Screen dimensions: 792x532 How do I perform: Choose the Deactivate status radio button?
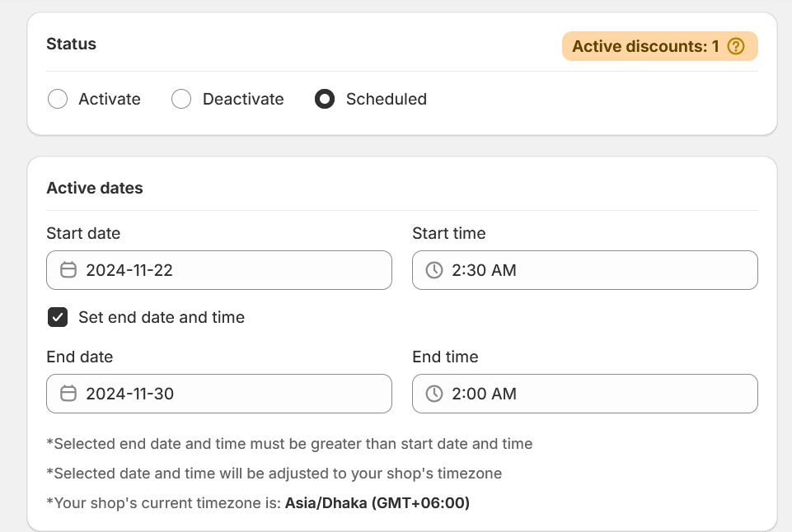click(181, 100)
